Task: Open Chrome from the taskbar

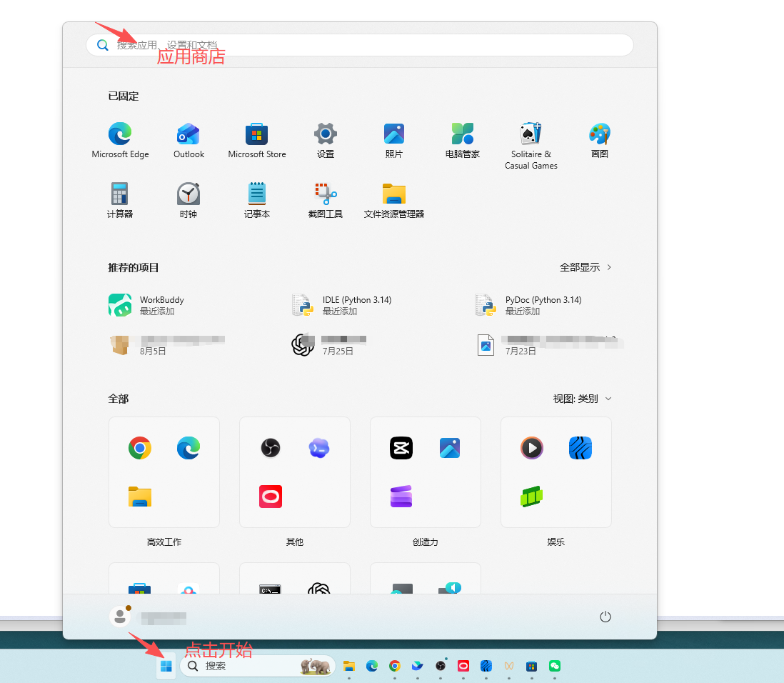Action: [395, 666]
